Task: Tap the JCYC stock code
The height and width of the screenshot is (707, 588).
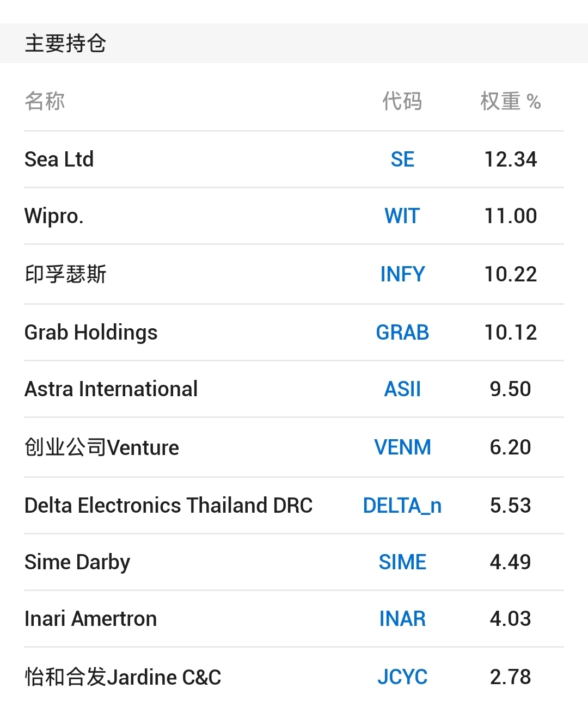Action: tap(402, 677)
